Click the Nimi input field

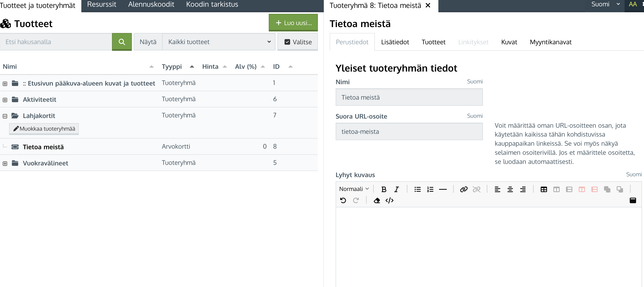click(x=409, y=97)
